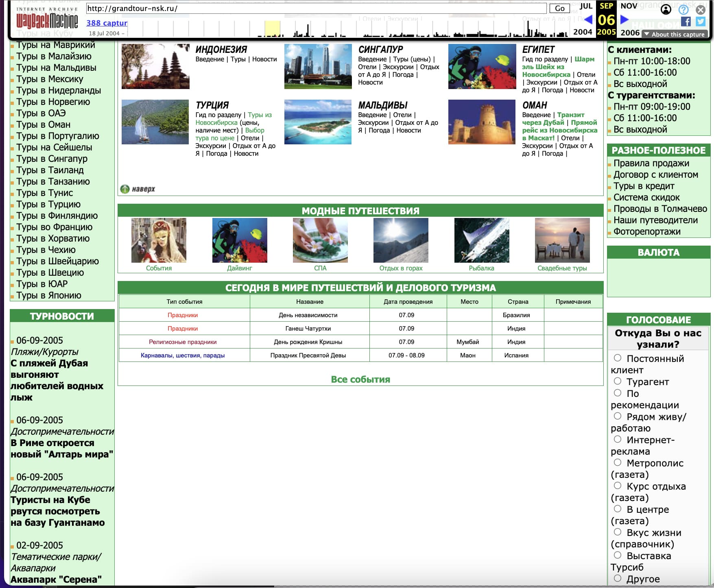
Task: Jump to year 2004 in timeline
Action: [583, 32]
